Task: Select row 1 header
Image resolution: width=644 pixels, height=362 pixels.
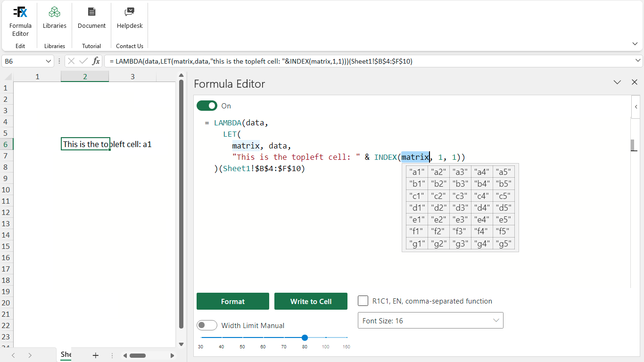Action: click(6, 88)
